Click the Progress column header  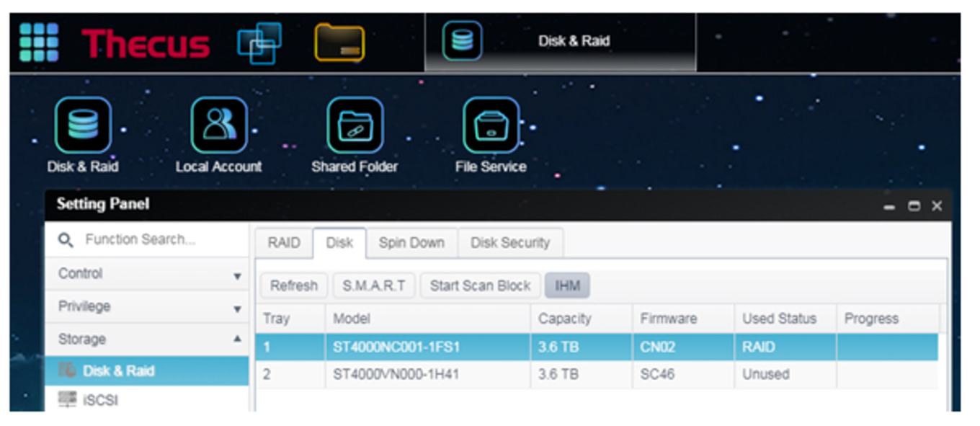pos(888,319)
